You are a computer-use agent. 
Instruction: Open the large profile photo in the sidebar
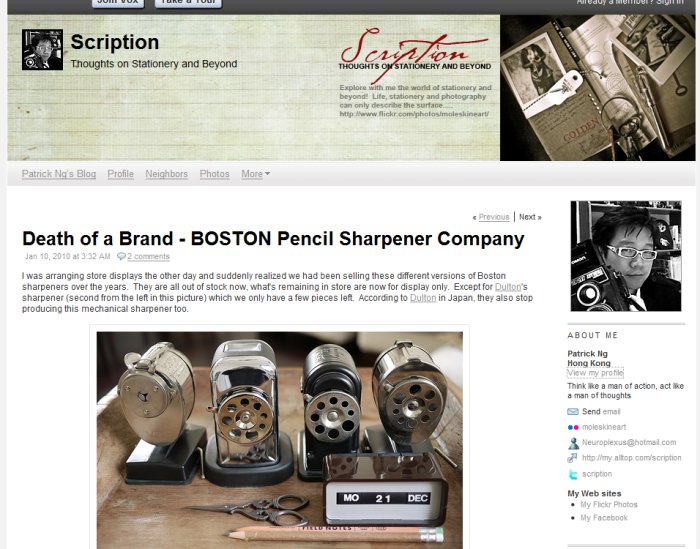tap(626, 256)
